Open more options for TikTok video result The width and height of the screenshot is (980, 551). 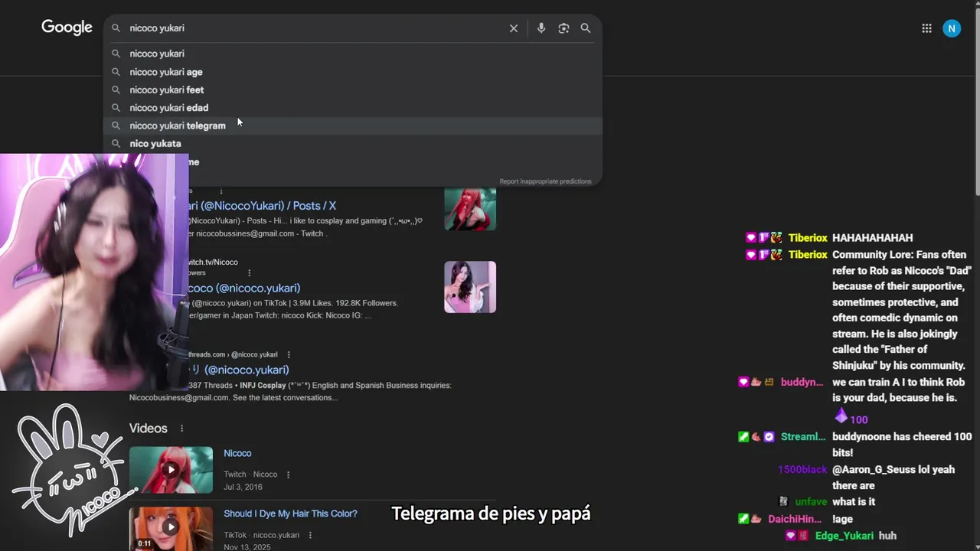click(311, 536)
